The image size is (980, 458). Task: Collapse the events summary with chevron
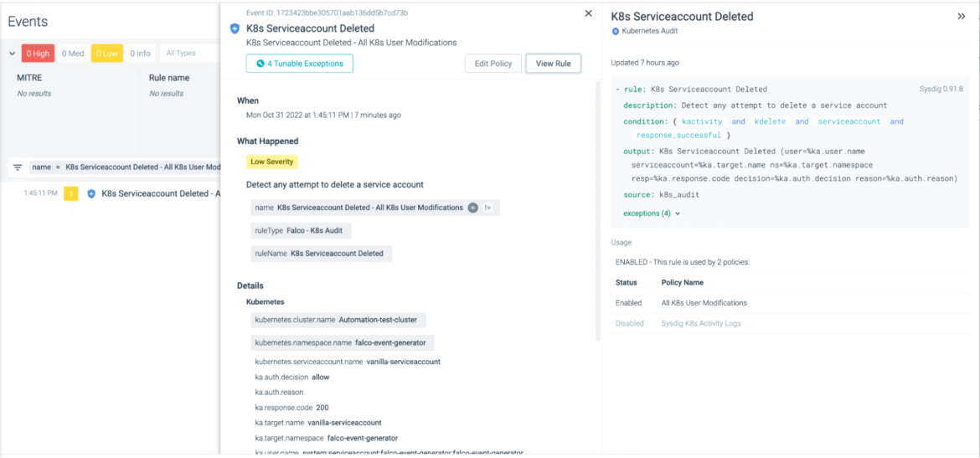tap(13, 53)
